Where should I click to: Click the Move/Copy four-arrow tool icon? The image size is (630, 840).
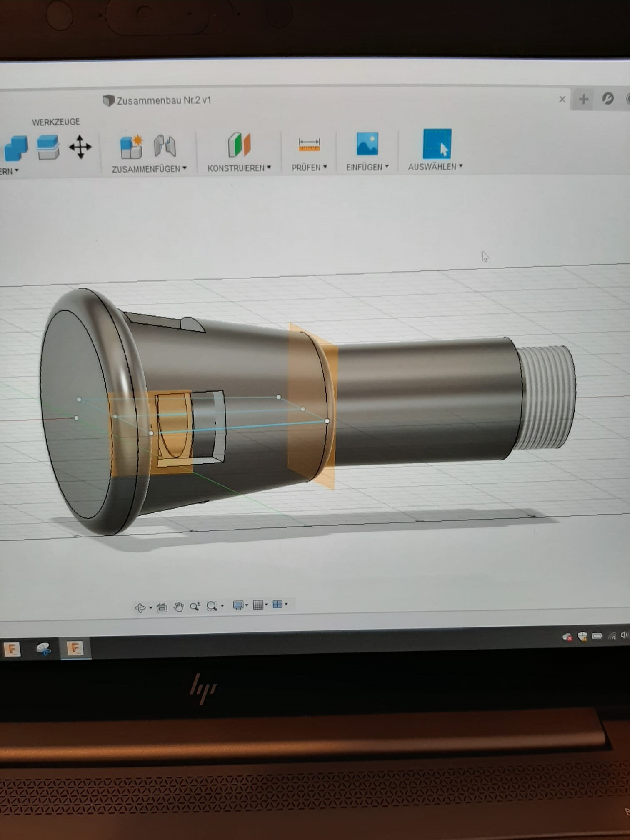80,147
